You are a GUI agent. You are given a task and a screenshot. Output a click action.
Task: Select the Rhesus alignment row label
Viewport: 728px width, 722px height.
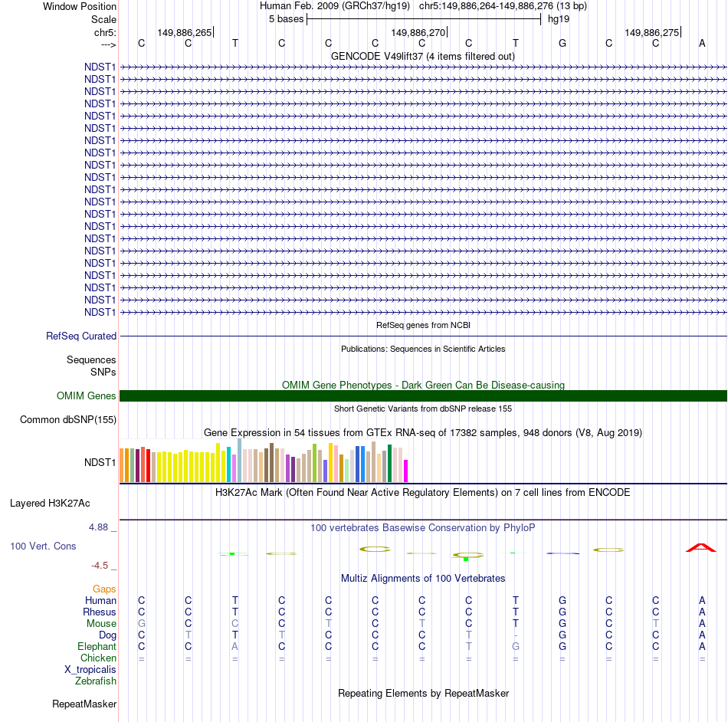coord(100,612)
